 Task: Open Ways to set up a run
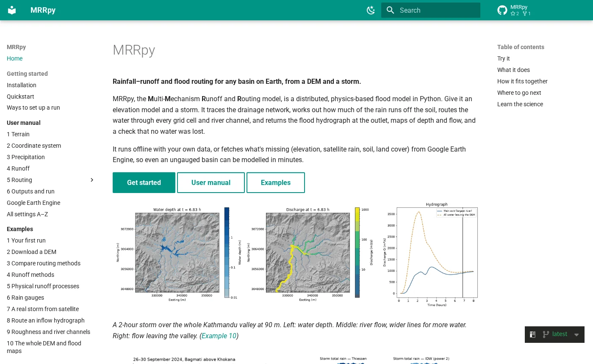click(33, 108)
